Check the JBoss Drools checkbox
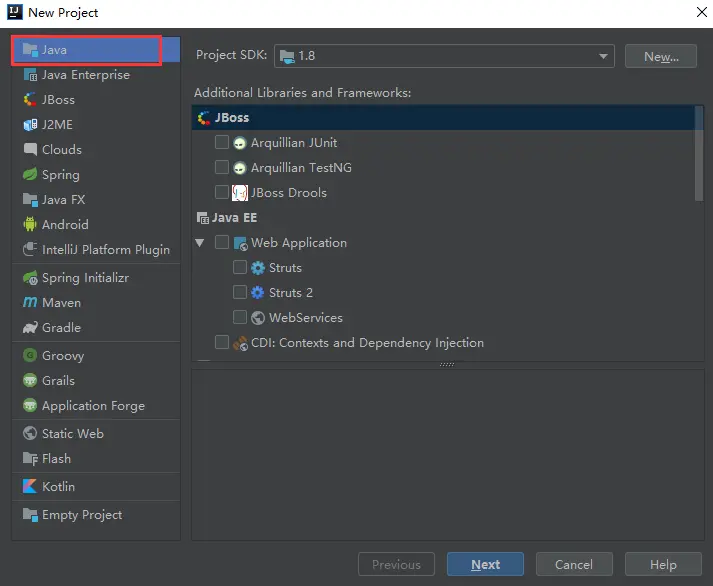The height and width of the screenshot is (586, 713). 221,192
